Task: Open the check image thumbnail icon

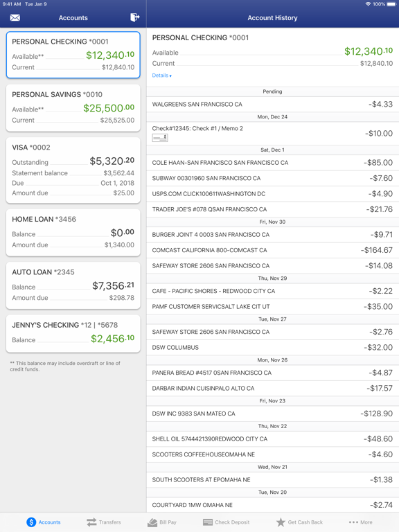Action: [x=160, y=137]
